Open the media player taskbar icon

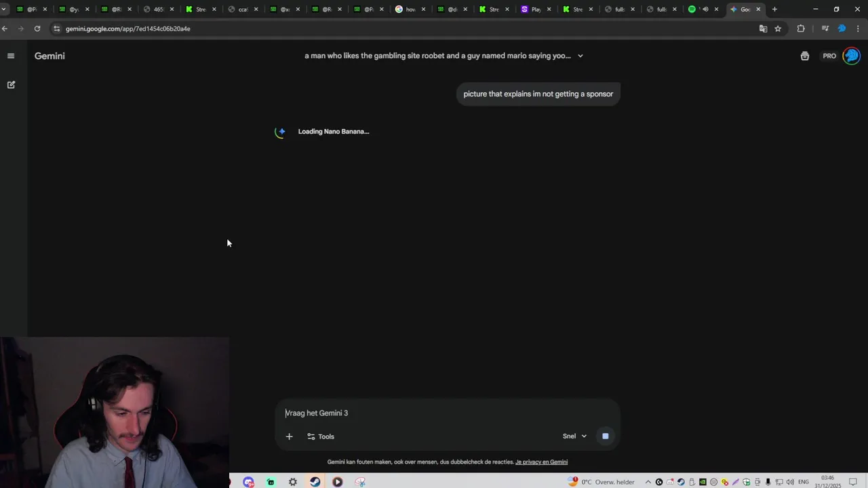coord(338,482)
